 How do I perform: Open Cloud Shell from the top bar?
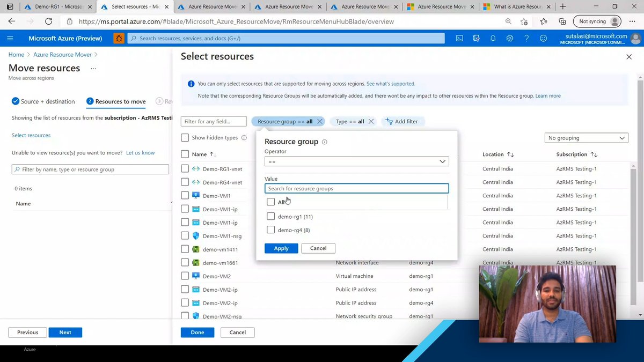click(459, 38)
